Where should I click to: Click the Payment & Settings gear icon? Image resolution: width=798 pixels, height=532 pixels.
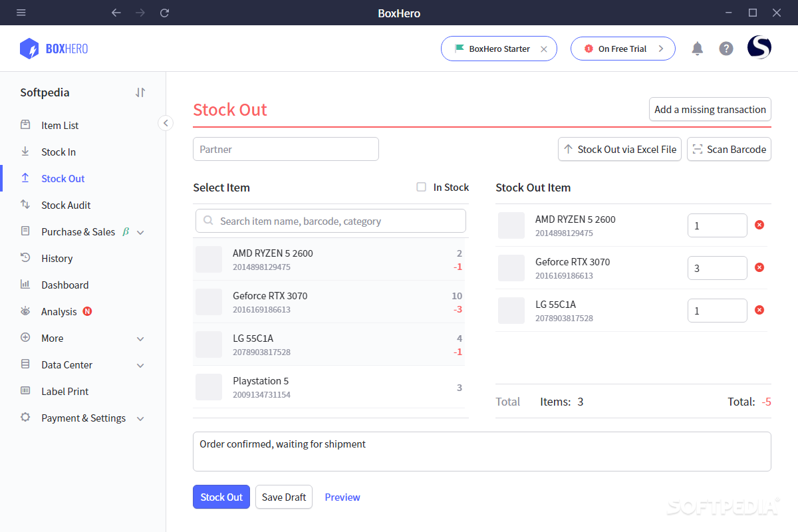click(x=25, y=417)
